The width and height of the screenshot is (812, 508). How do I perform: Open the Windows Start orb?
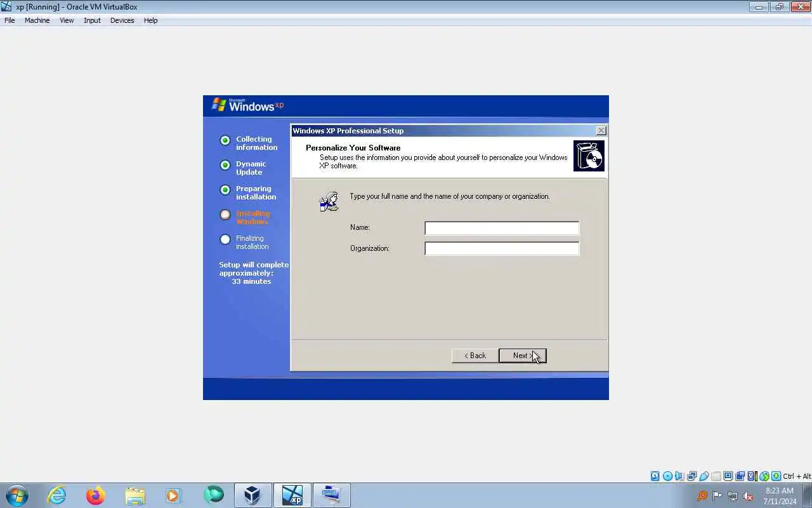[17, 495]
